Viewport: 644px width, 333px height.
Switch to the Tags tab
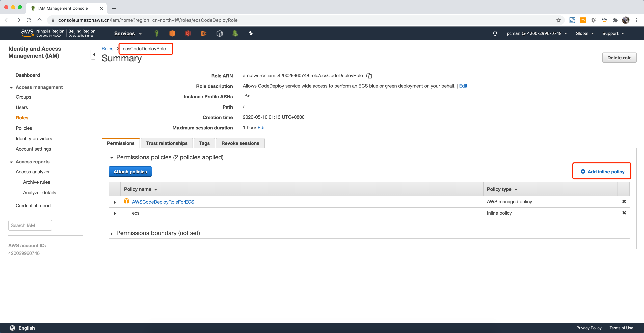tap(204, 143)
